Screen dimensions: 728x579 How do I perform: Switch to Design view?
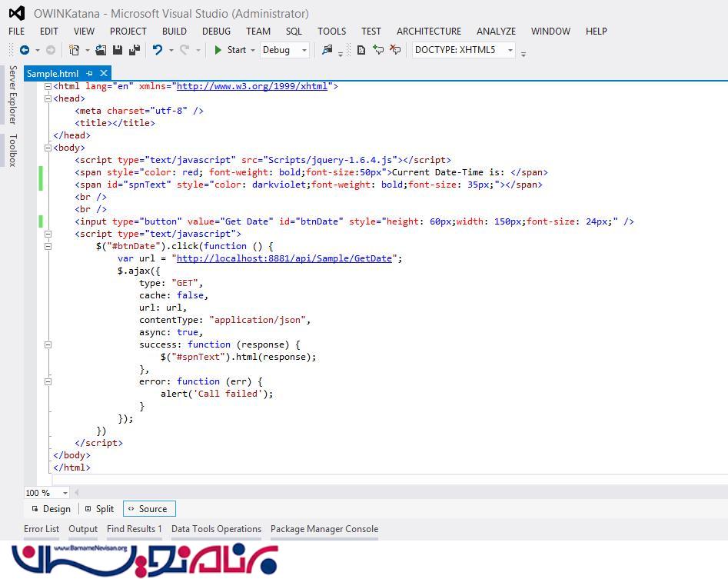coord(51,508)
